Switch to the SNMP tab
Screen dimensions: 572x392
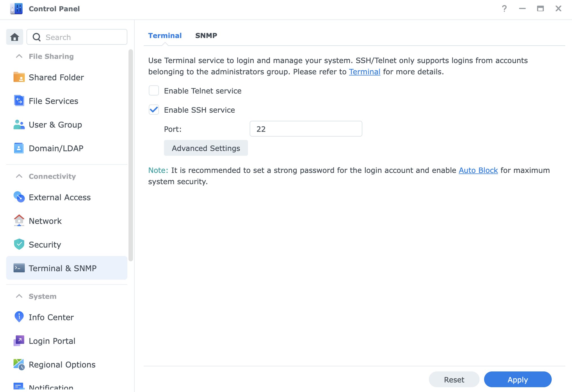point(206,35)
